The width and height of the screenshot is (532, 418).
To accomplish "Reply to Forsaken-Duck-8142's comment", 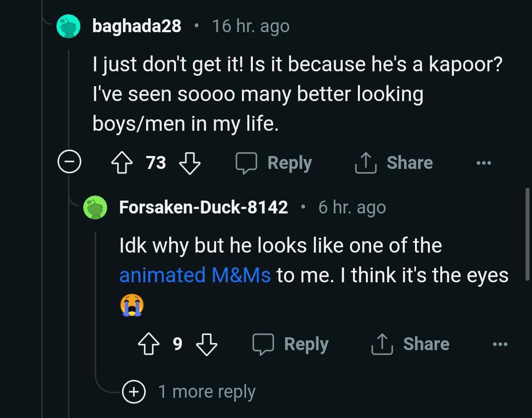I will 291,344.
